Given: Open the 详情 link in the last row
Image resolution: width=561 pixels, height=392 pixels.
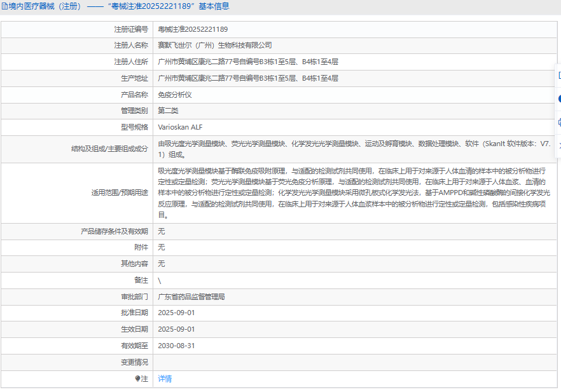Looking at the screenshot, I should click(165, 379).
